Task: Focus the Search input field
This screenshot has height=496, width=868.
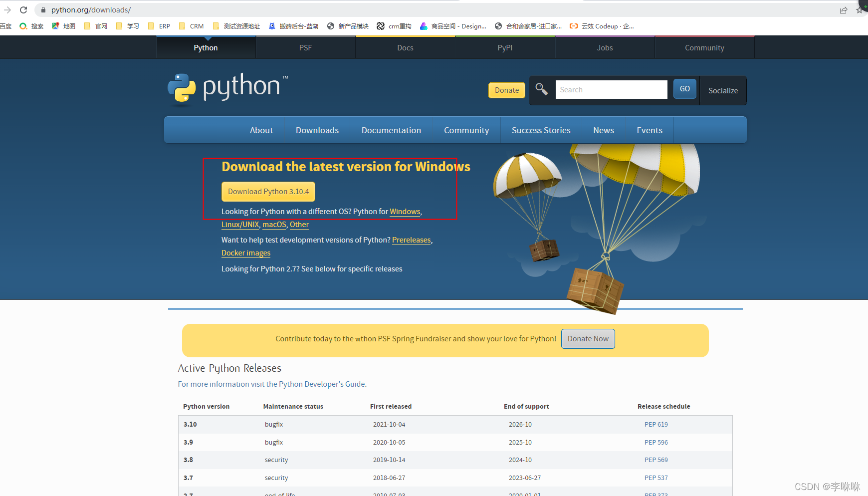Action: (x=611, y=90)
